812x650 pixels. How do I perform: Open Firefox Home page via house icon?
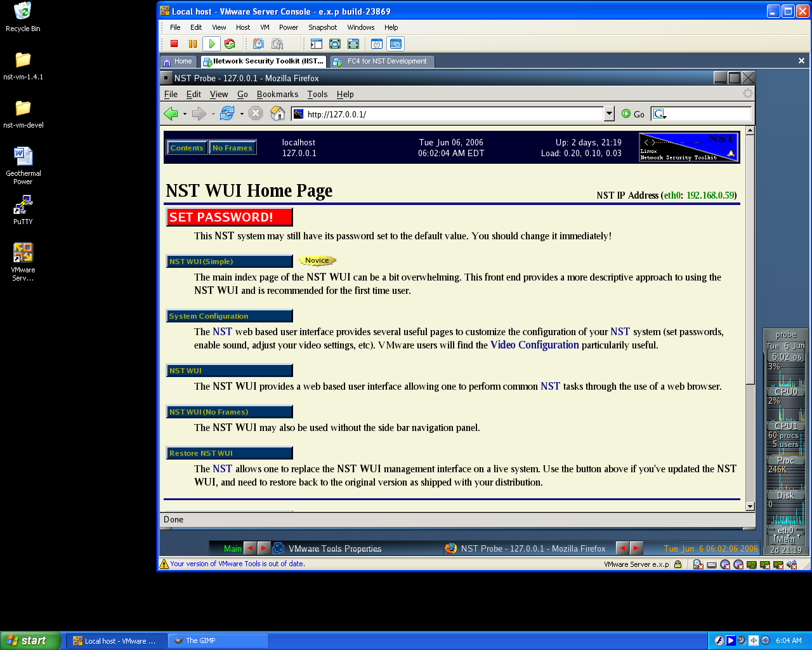(x=277, y=114)
